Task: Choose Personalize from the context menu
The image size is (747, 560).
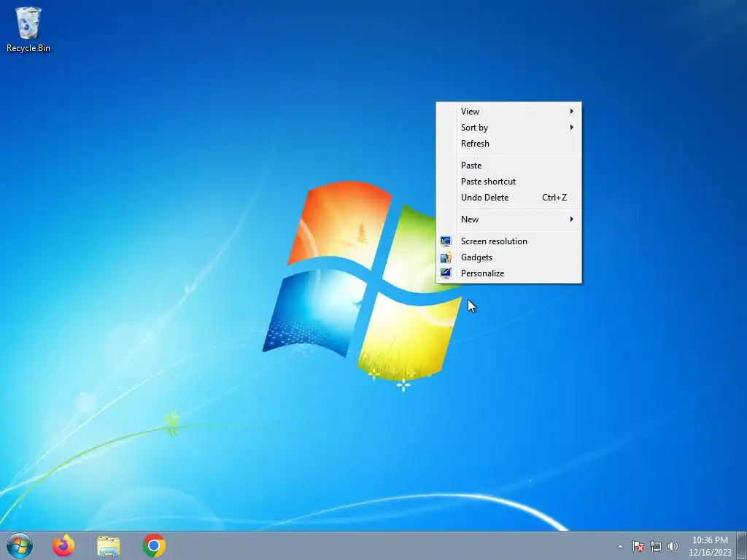Action: (508, 273)
